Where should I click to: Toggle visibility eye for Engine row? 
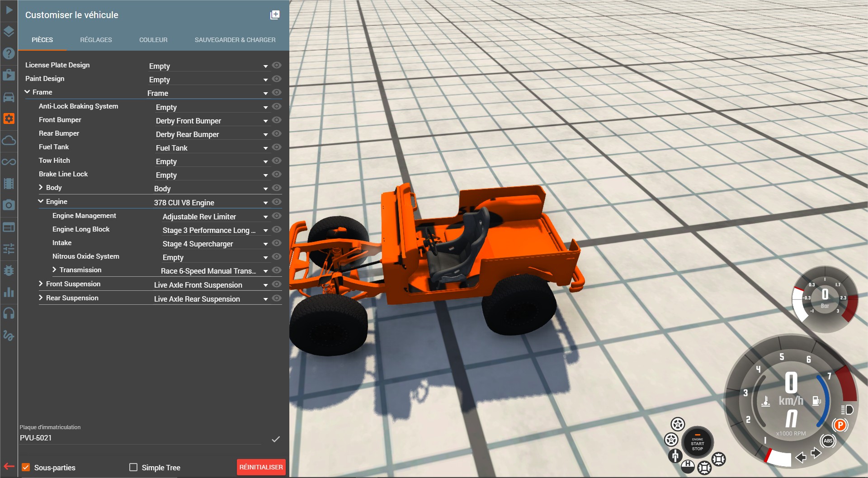(x=277, y=202)
